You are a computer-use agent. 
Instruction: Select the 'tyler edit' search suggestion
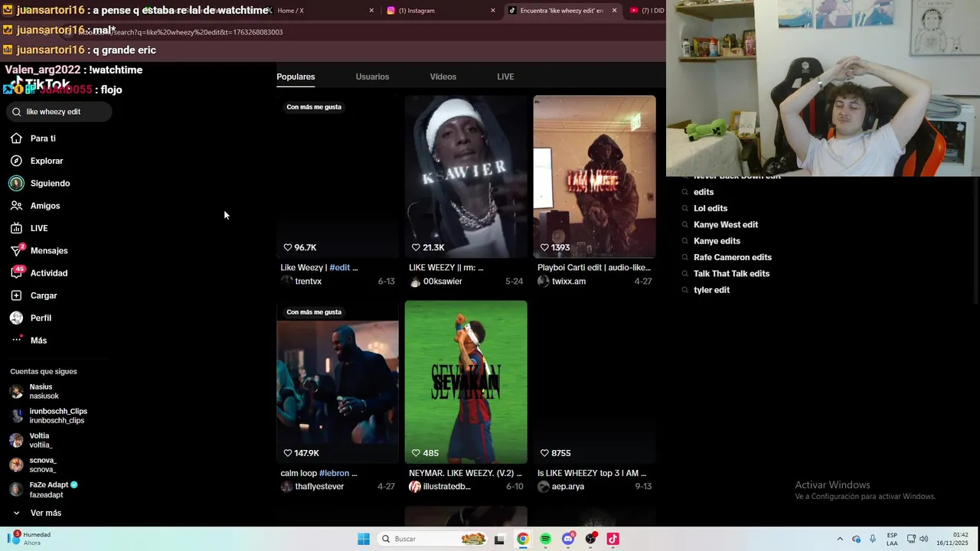coord(711,290)
